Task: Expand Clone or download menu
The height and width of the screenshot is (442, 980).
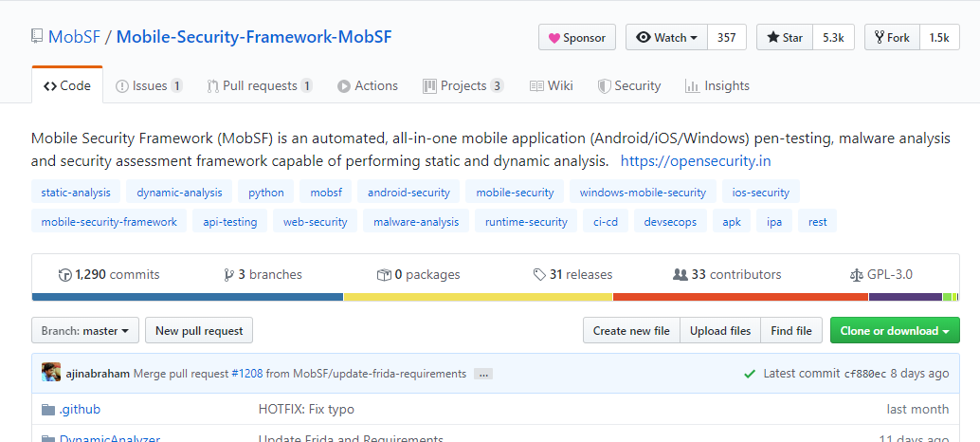Action: [x=895, y=331]
